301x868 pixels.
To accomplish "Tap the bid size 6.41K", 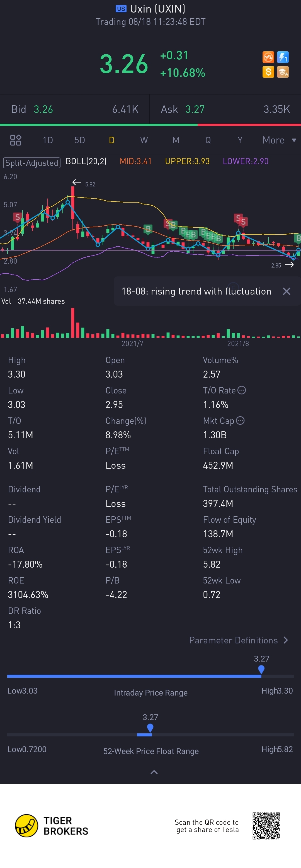I will coord(125,109).
